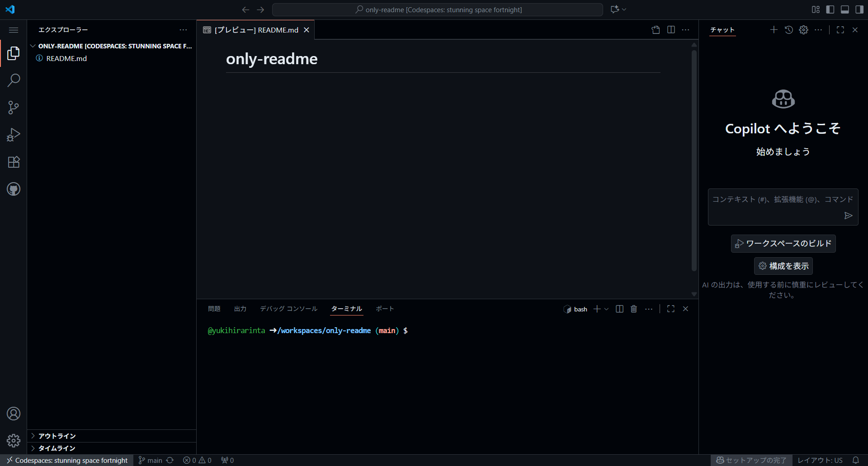Select the チャット tab header
Image resolution: width=868 pixels, height=466 pixels.
point(722,30)
